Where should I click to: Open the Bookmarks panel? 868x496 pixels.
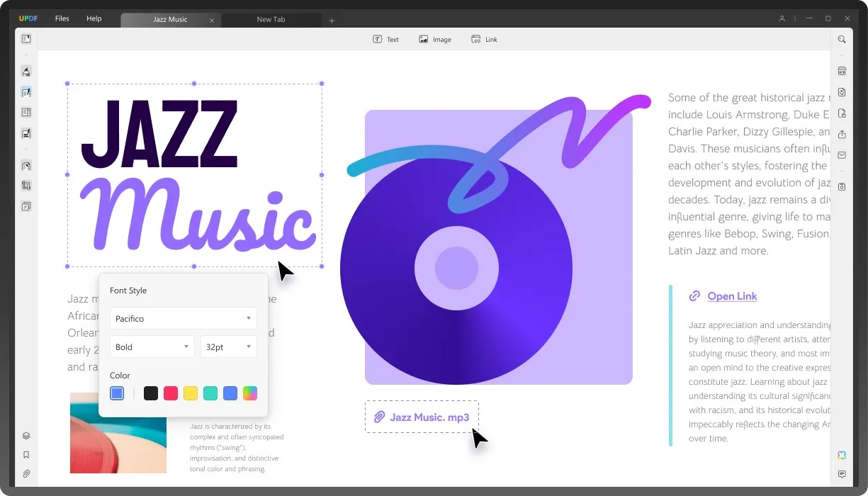(26, 455)
